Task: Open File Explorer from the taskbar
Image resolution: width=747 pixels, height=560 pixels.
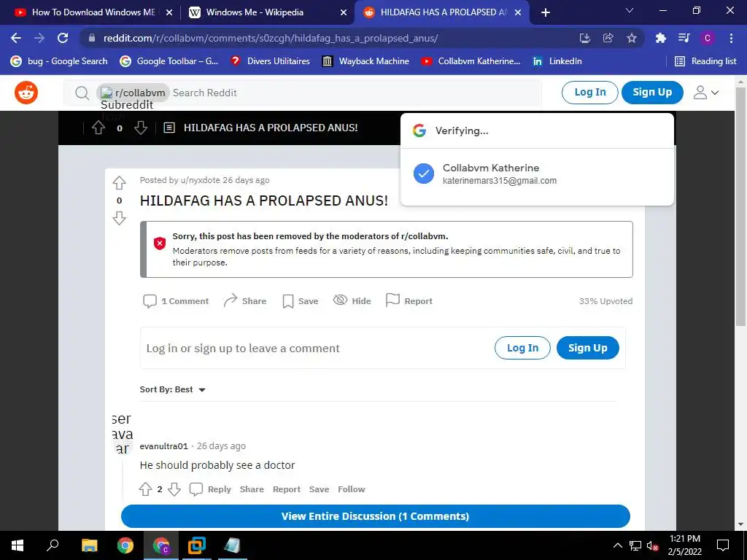Action: 89,545
